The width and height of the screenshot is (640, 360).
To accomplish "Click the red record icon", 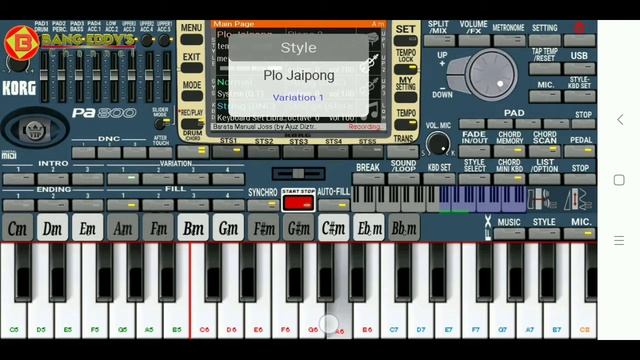I will click(580, 28).
